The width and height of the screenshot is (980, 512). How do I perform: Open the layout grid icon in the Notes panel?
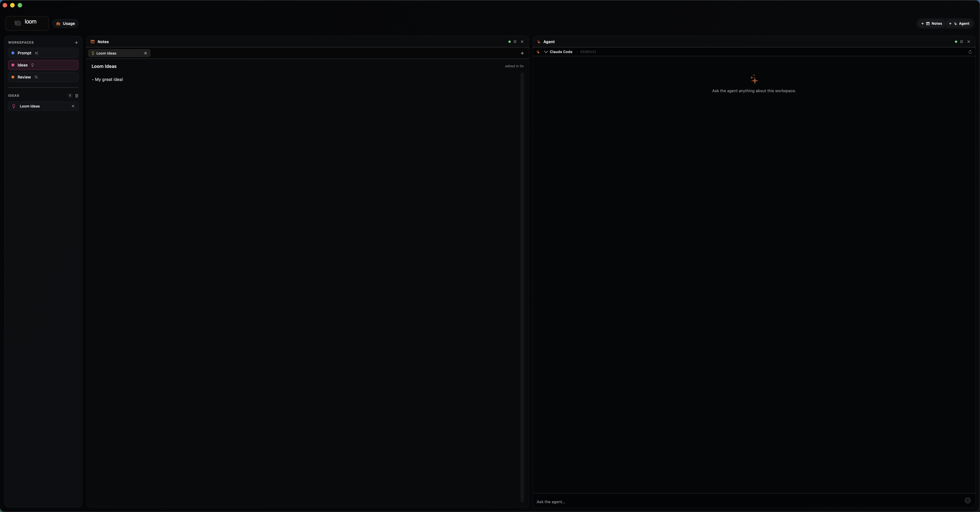point(515,42)
